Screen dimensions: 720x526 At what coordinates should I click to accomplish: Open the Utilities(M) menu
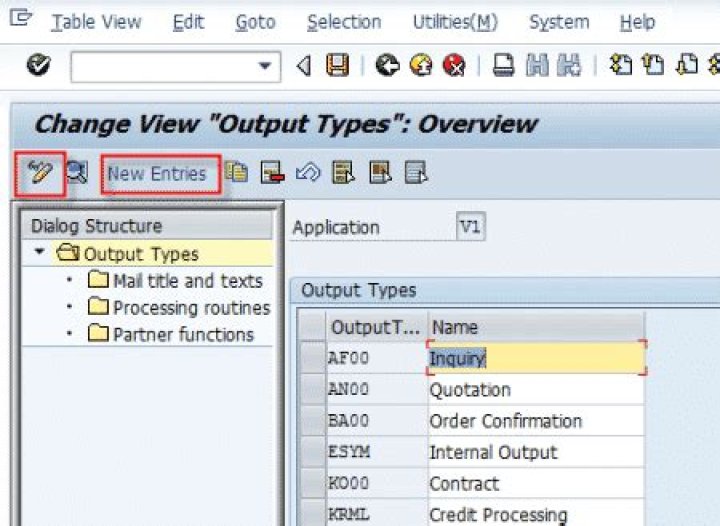click(x=455, y=22)
